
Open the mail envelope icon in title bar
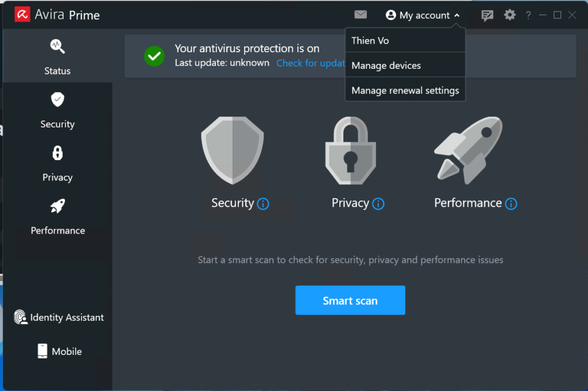360,15
